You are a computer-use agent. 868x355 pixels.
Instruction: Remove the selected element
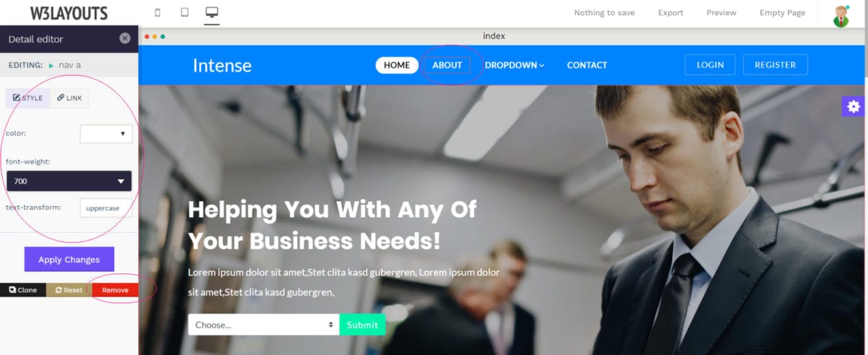[x=115, y=290]
